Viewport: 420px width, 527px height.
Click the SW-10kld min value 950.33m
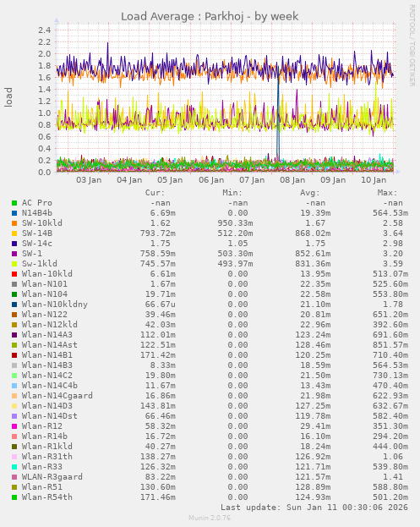tap(235, 223)
